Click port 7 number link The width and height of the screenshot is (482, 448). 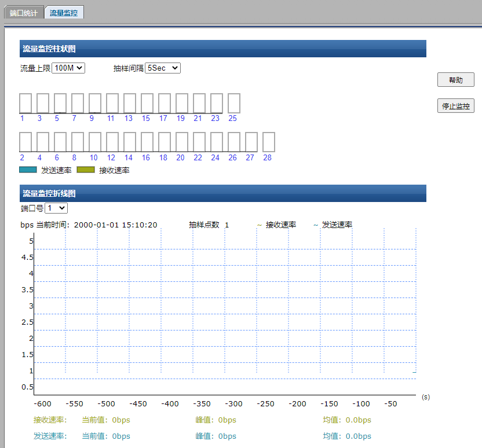tap(74, 118)
